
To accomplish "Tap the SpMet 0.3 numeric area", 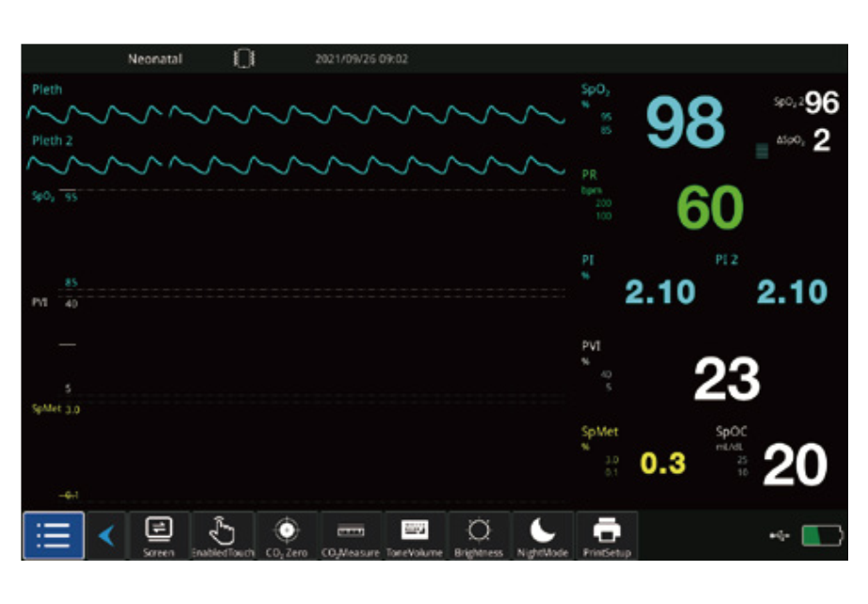I will 663,464.
